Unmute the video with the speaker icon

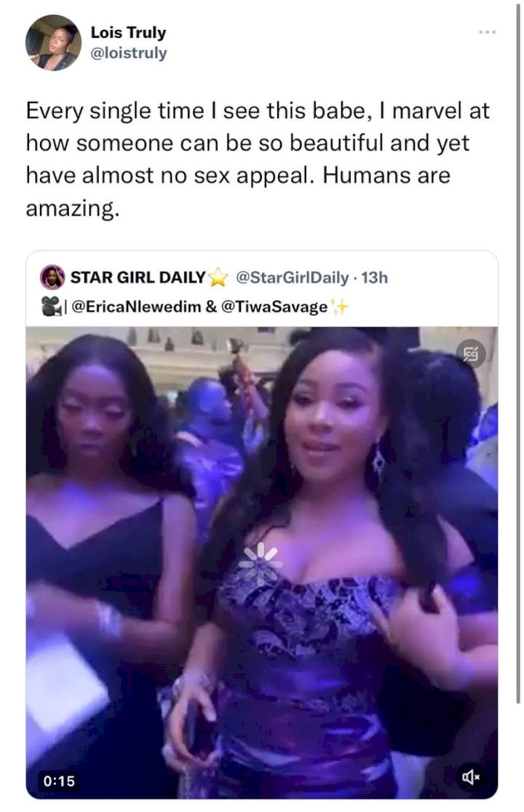tap(471, 777)
